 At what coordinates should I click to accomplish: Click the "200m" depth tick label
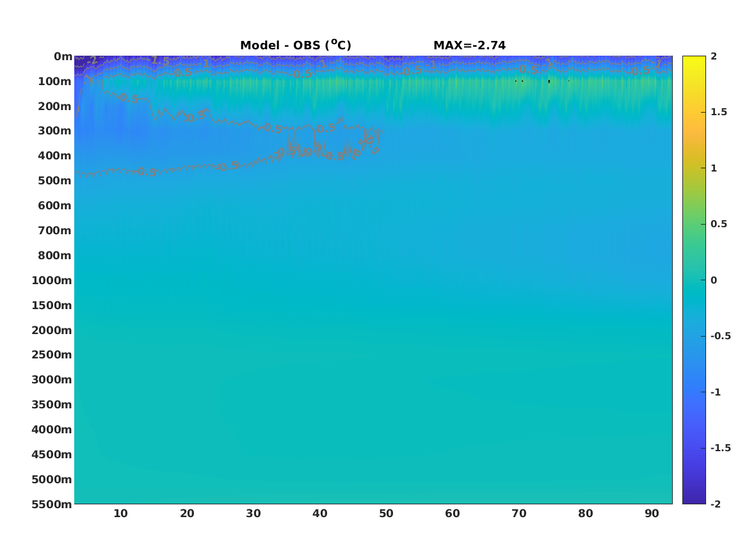55,106
